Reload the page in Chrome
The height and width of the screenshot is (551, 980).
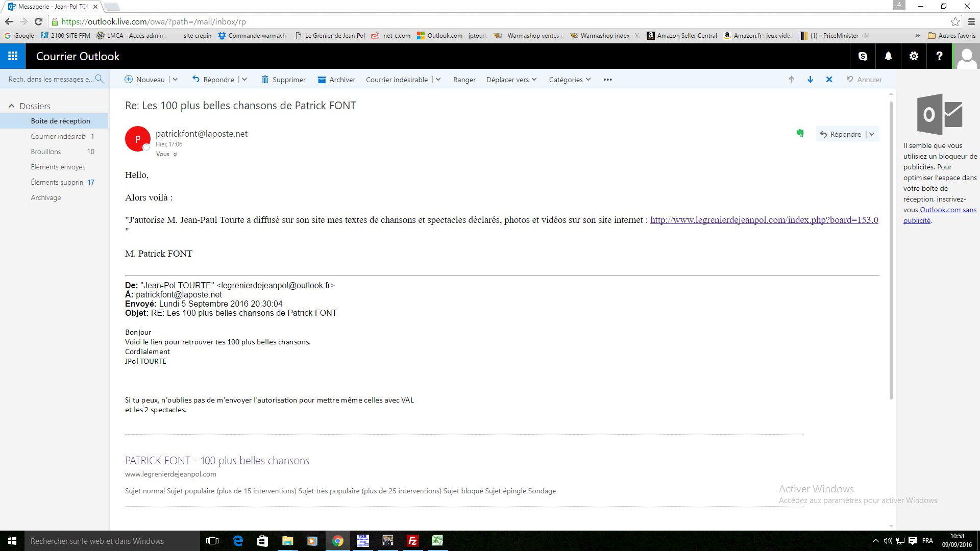(38, 21)
